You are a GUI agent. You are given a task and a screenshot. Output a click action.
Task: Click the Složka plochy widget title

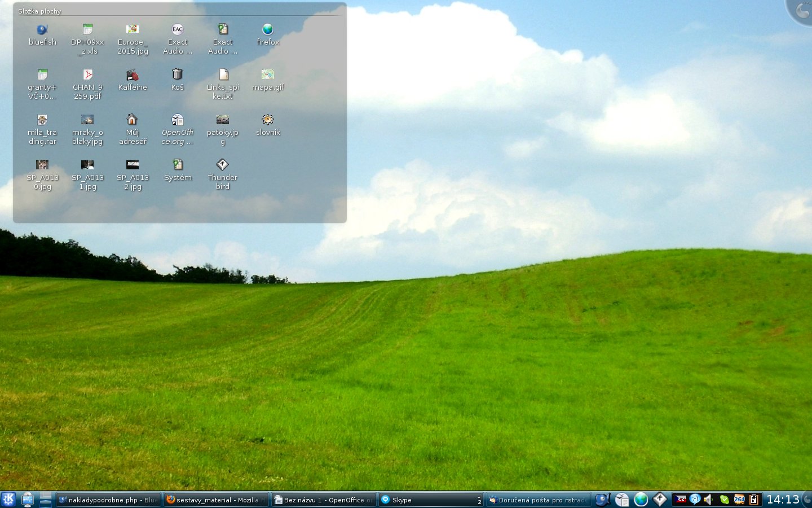(39, 11)
